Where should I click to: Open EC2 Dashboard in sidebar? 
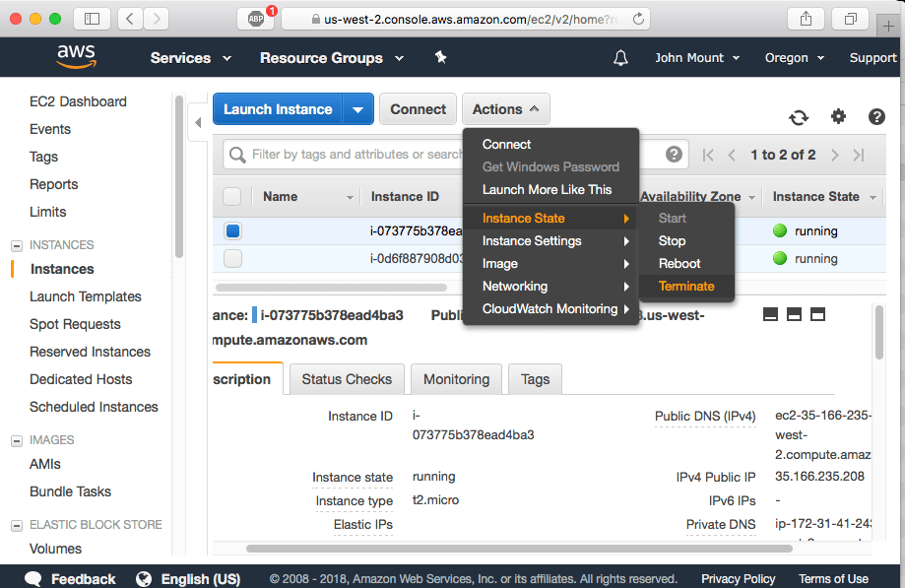click(x=78, y=101)
